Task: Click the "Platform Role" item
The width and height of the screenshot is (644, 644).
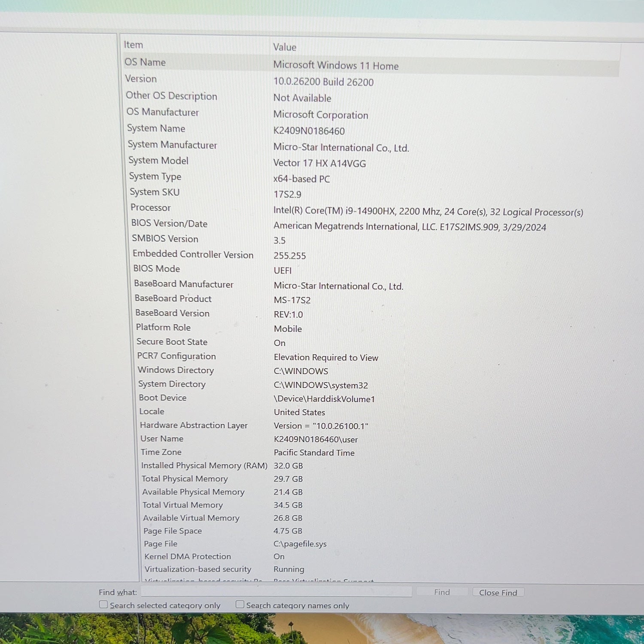Action: pos(163,327)
